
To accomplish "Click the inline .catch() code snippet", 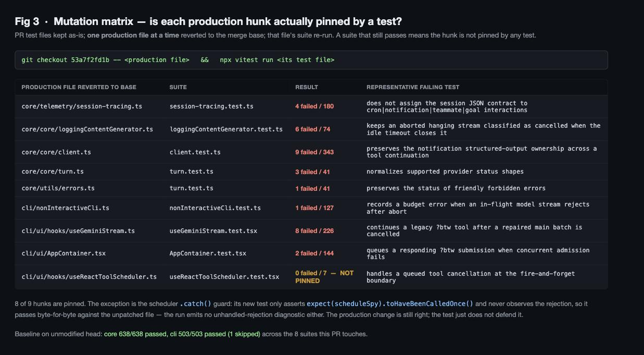I will tap(196, 303).
